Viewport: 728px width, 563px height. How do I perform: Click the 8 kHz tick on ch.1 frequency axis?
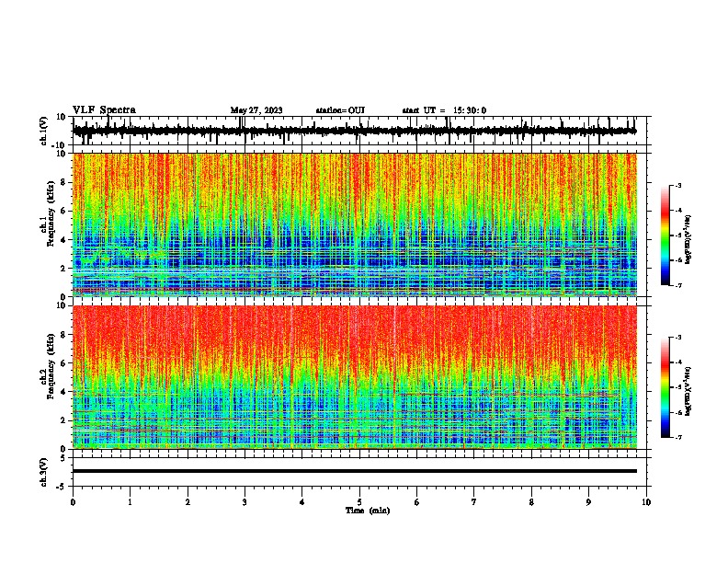63,182
